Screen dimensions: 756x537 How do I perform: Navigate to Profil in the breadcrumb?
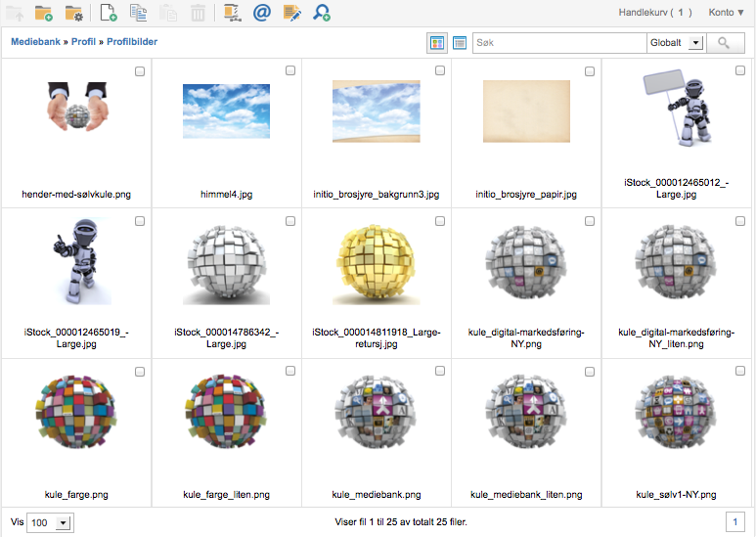click(83, 42)
